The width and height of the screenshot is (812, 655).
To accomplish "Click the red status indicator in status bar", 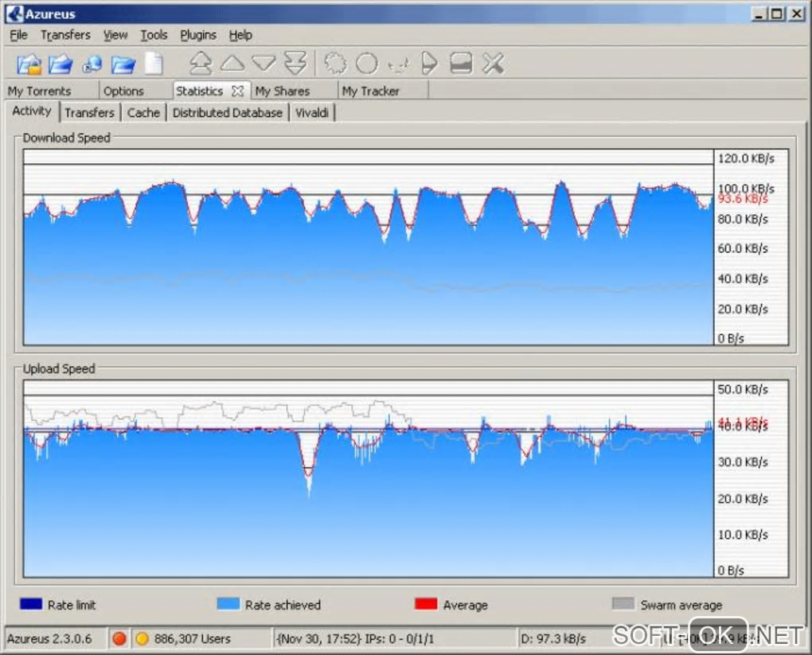I will pyautogui.click(x=119, y=638).
